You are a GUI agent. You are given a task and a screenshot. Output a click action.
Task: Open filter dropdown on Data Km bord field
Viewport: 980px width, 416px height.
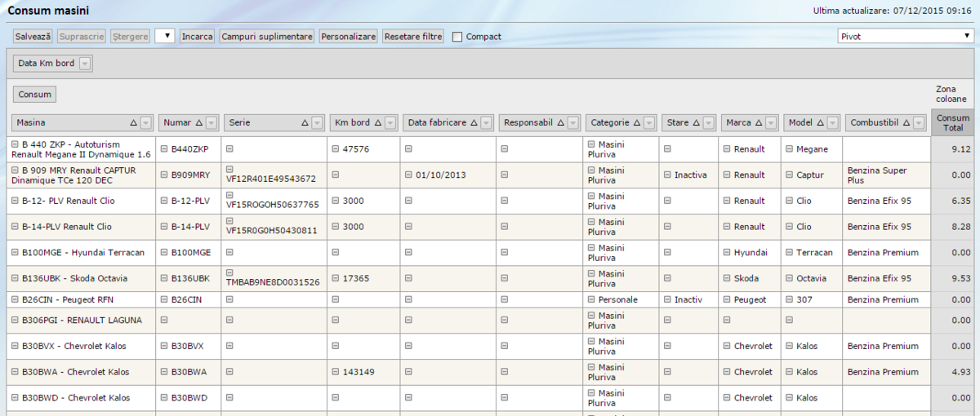pos(85,64)
